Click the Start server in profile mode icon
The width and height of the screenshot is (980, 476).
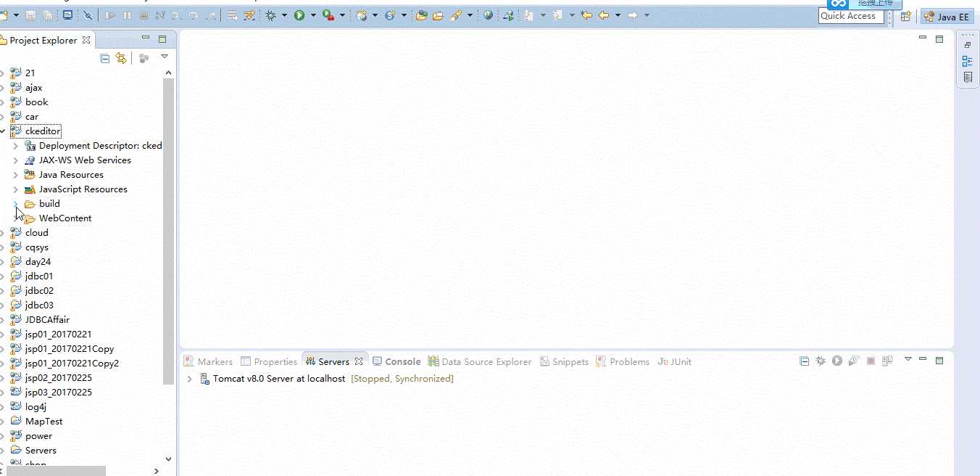(854, 361)
